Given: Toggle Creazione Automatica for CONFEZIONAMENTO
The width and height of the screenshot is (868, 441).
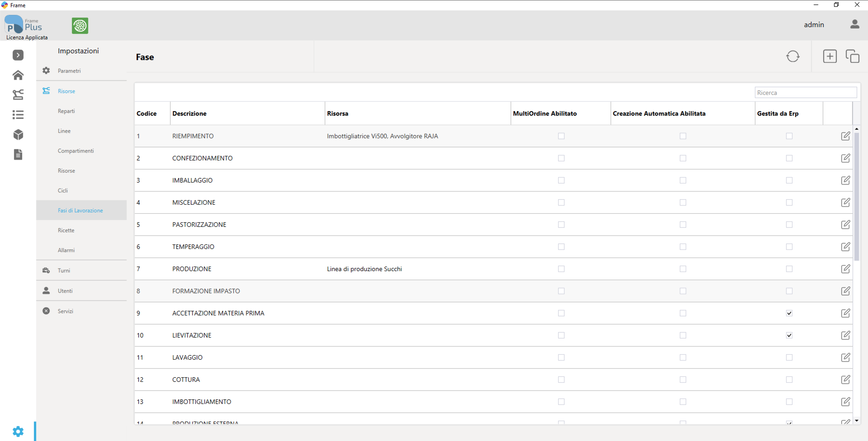Looking at the screenshot, I should [683, 158].
